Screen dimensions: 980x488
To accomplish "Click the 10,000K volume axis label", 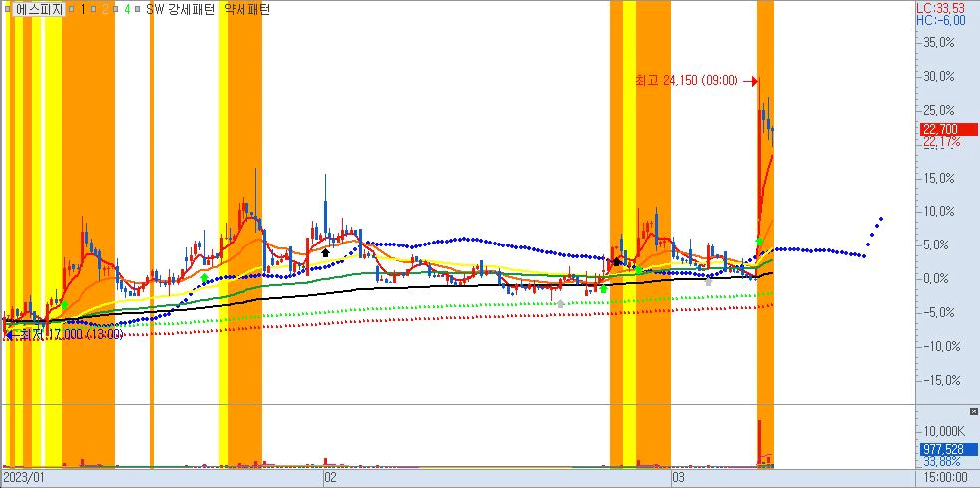I will [943, 432].
